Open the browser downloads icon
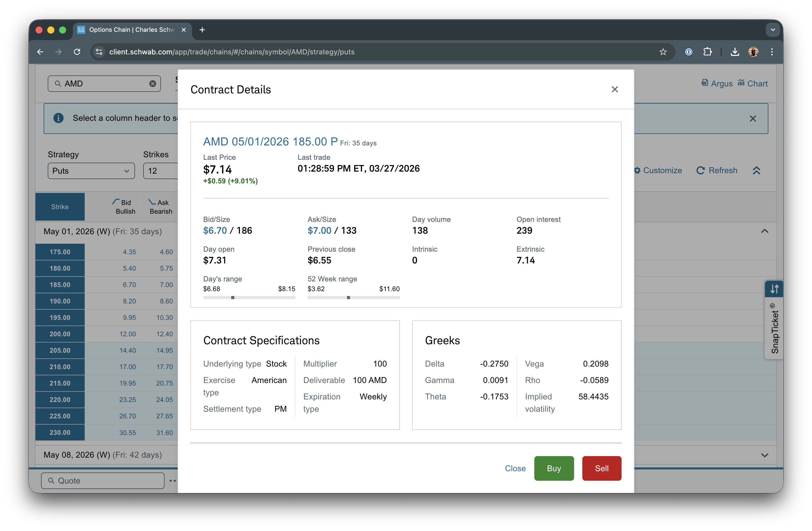 coord(734,52)
